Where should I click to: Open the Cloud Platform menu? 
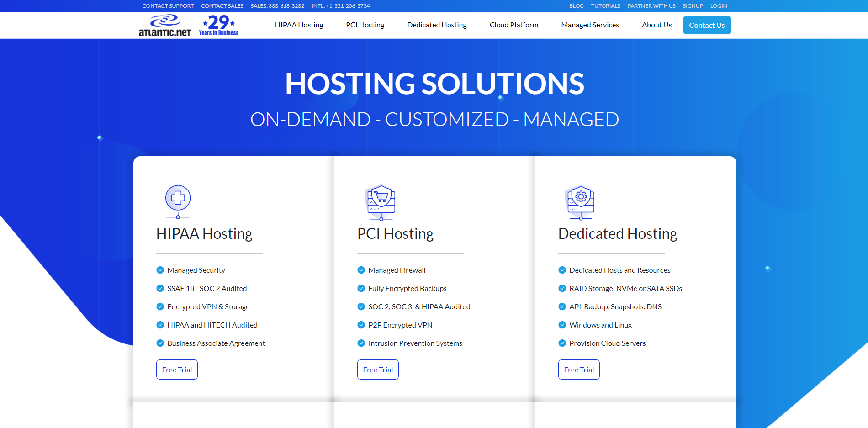click(x=514, y=25)
